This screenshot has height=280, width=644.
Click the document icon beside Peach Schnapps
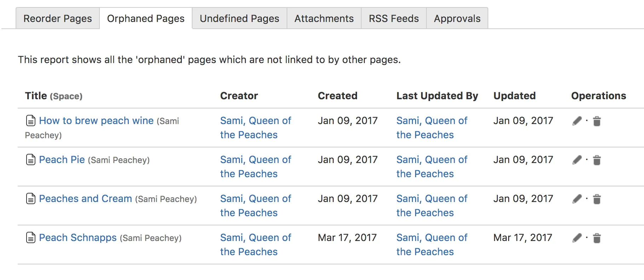(x=31, y=238)
